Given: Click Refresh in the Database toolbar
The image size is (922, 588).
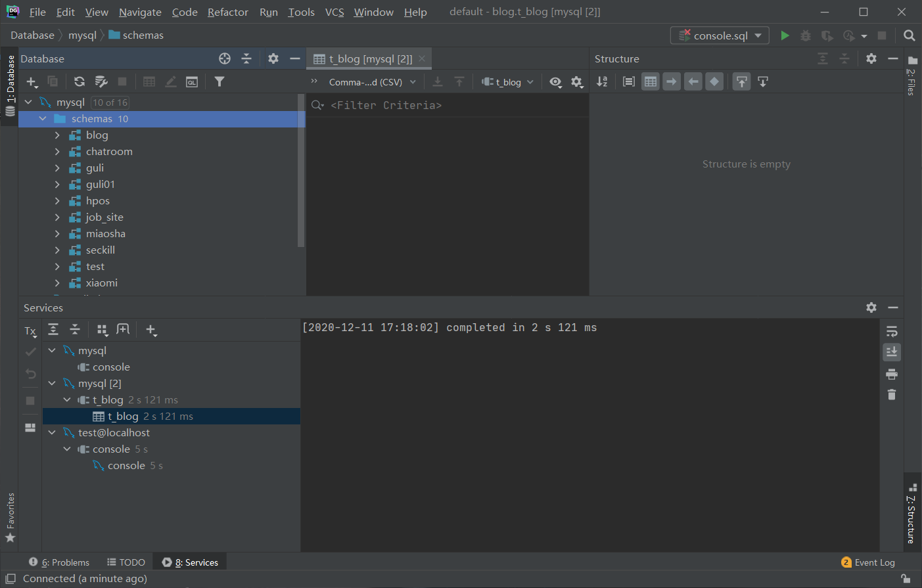Looking at the screenshot, I should pyautogui.click(x=80, y=81).
